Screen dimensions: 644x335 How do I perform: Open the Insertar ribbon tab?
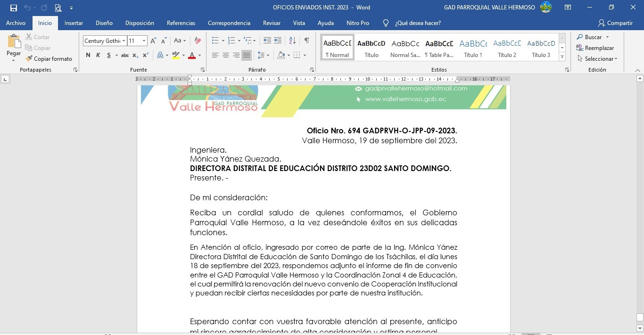74,23
